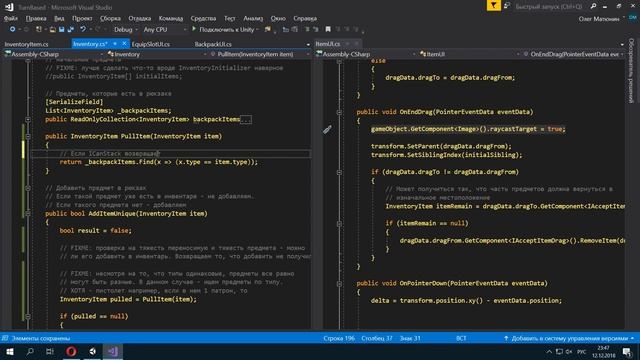Switch to the EquipSlotUI.cs tab
The image size is (640, 360).
pyautogui.click(x=151, y=44)
